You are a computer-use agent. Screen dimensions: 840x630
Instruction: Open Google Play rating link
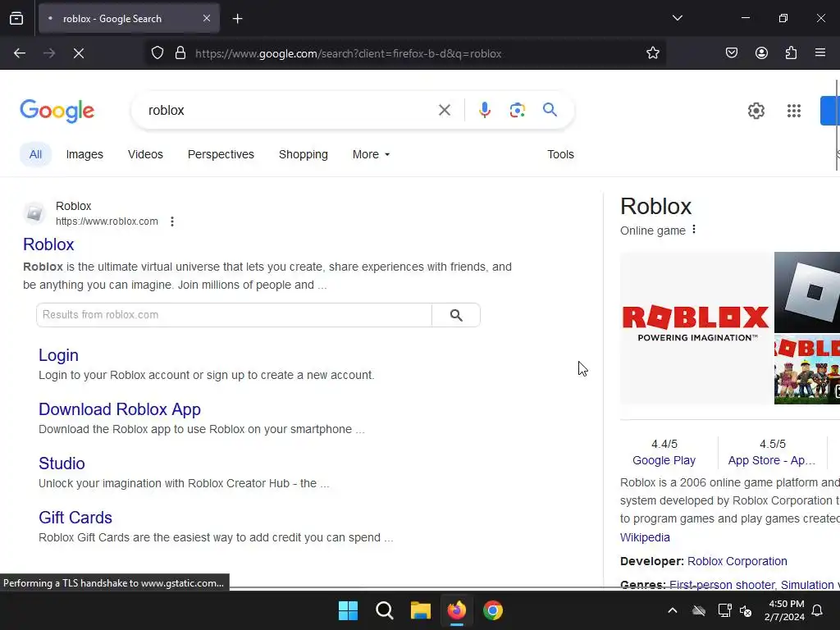click(x=664, y=460)
